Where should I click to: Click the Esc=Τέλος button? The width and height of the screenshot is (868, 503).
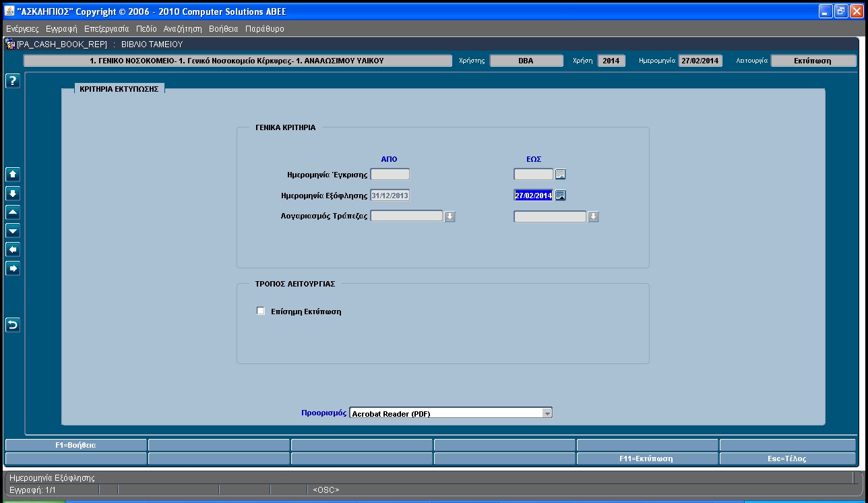pyautogui.click(x=787, y=458)
